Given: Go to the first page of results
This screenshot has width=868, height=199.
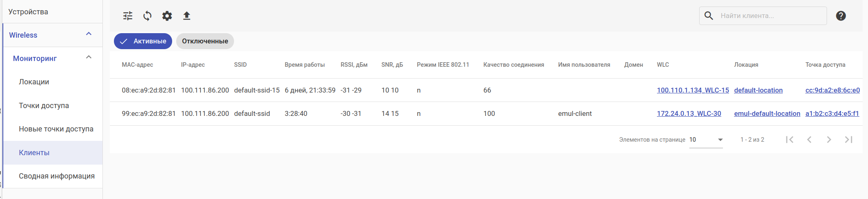Looking at the screenshot, I should tap(790, 140).
